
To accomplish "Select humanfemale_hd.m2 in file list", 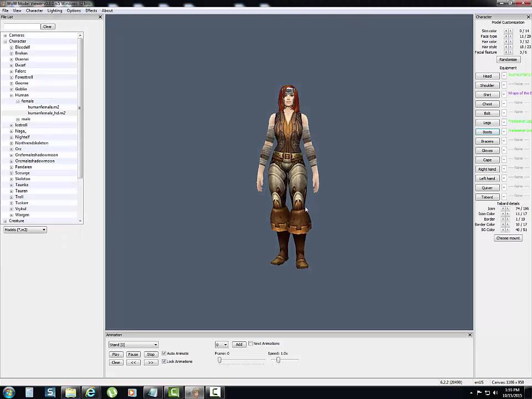I will [x=47, y=113].
